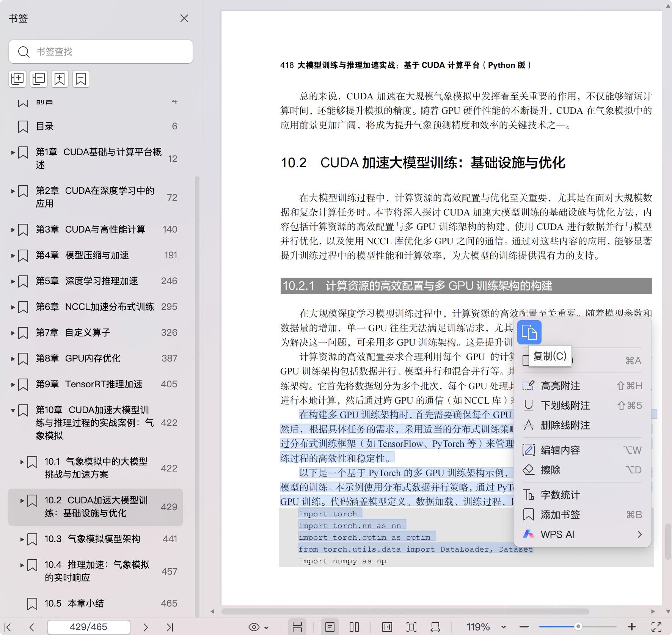Expand 第8章 GPU内存优化 bookmark
The width and height of the screenshot is (672, 635).
pos(13,358)
